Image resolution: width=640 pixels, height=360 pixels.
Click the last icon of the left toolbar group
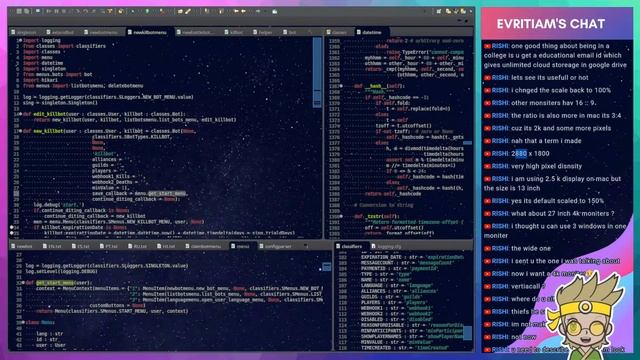point(276,11)
